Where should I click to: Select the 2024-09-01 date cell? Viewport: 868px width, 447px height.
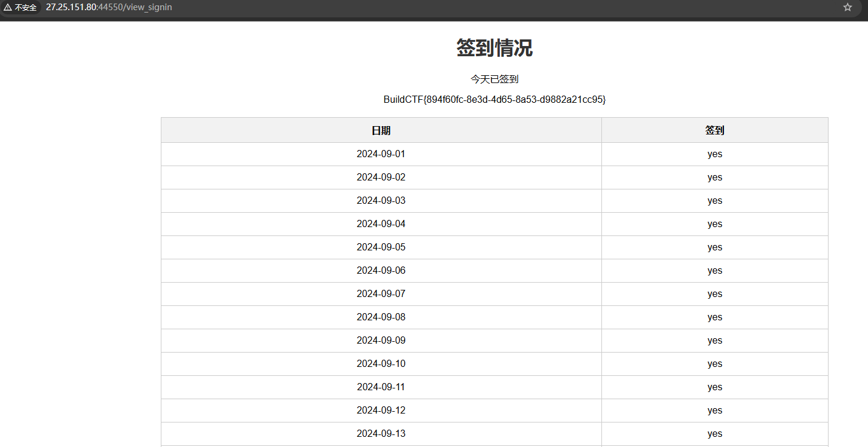click(381, 154)
